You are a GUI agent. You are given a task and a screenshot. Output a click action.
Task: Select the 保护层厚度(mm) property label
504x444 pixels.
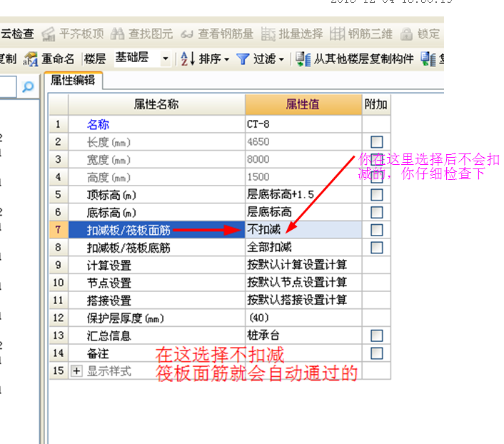pos(126,318)
